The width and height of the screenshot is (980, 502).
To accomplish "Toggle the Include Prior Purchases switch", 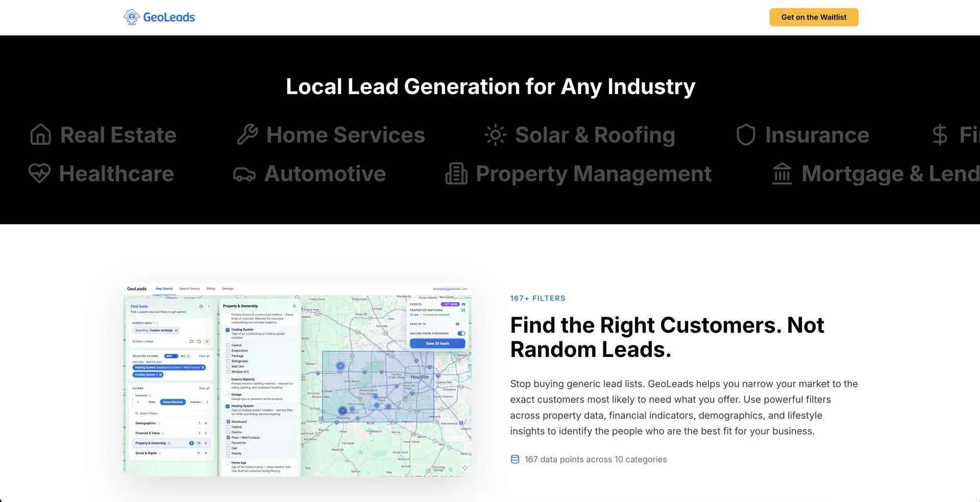I will (461, 333).
